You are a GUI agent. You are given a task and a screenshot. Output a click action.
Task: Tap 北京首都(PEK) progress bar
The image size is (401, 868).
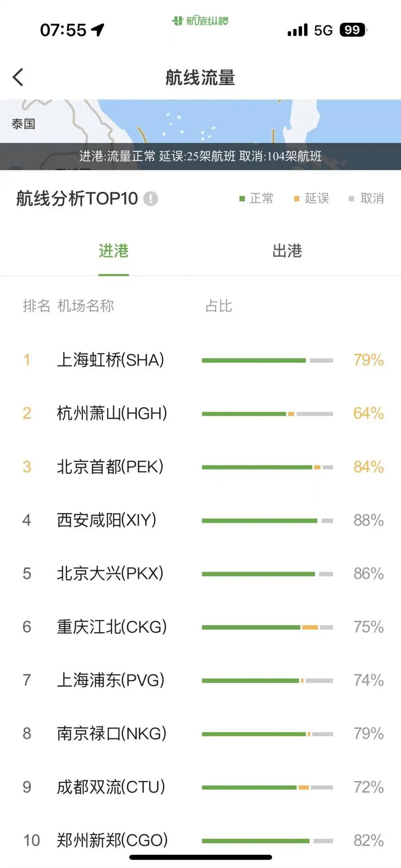[x=267, y=467]
